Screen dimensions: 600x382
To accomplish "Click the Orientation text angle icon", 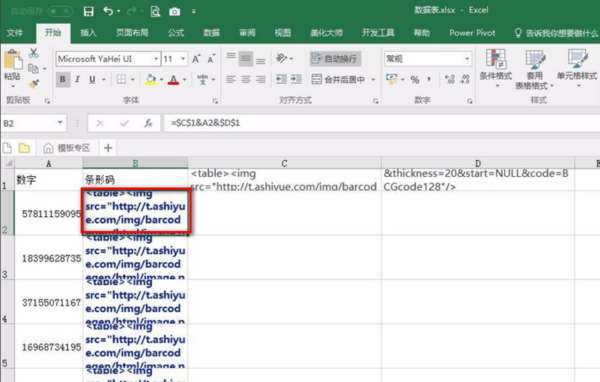I will [281, 58].
